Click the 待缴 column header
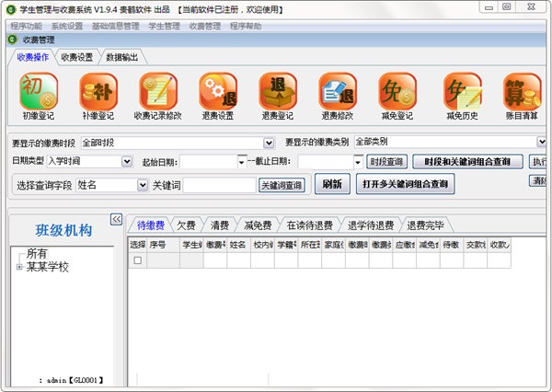Image resolution: width=552 pixels, height=392 pixels. tap(452, 245)
